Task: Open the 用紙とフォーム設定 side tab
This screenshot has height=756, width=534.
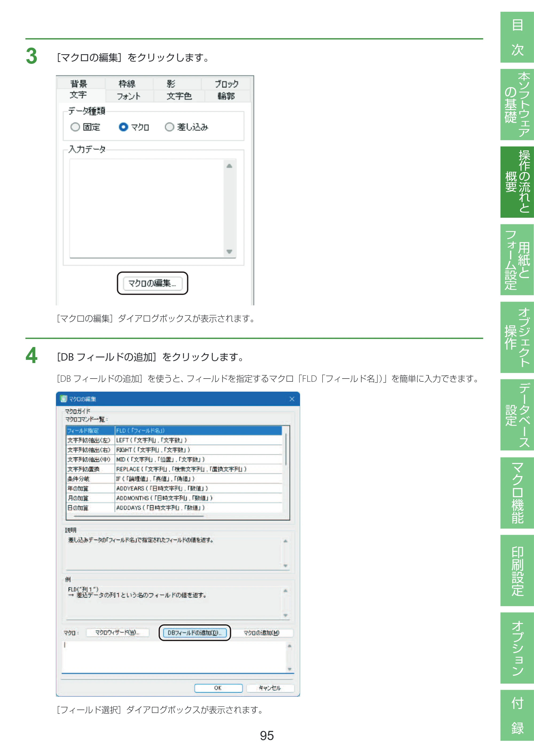Action: click(x=517, y=259)
